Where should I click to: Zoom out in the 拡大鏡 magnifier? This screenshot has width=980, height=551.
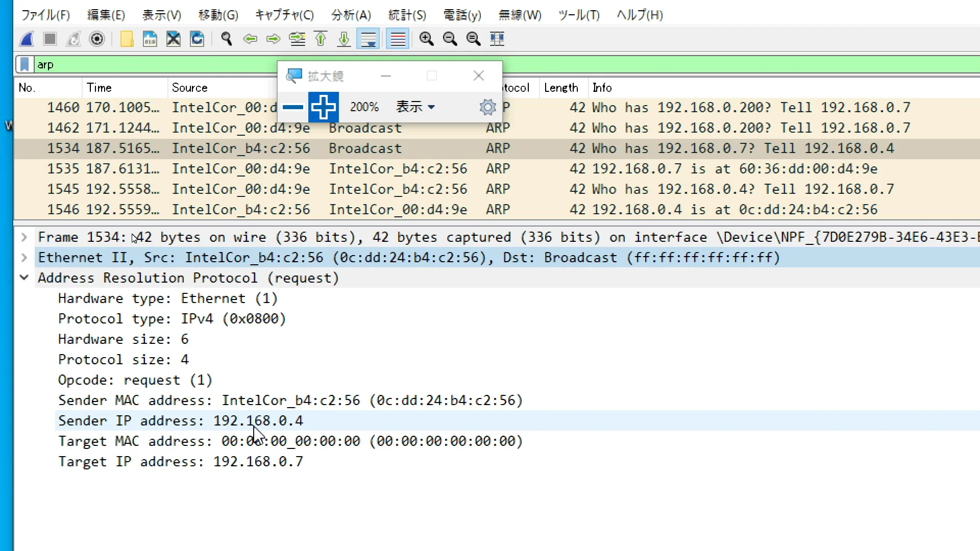[293, 107]
